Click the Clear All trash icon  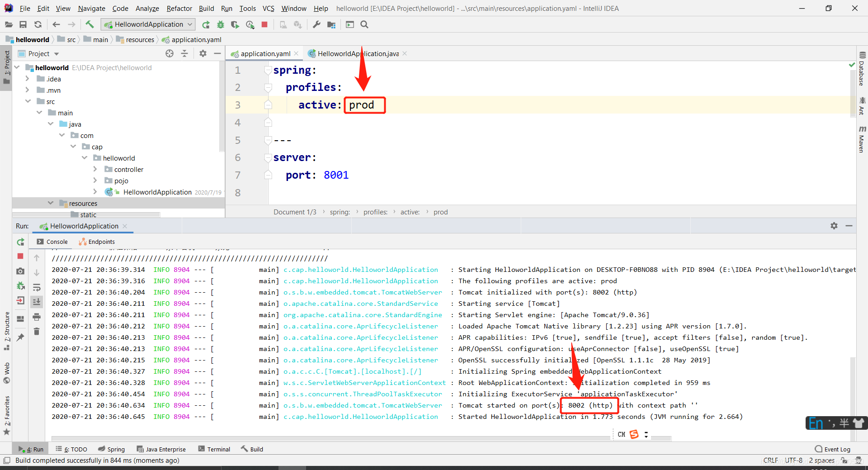point(37,332)
